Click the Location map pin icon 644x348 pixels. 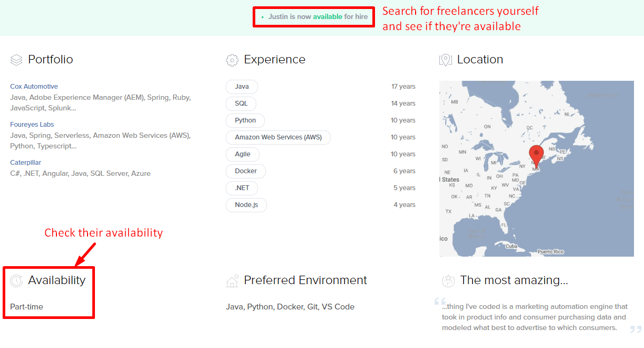coord(446,60)
